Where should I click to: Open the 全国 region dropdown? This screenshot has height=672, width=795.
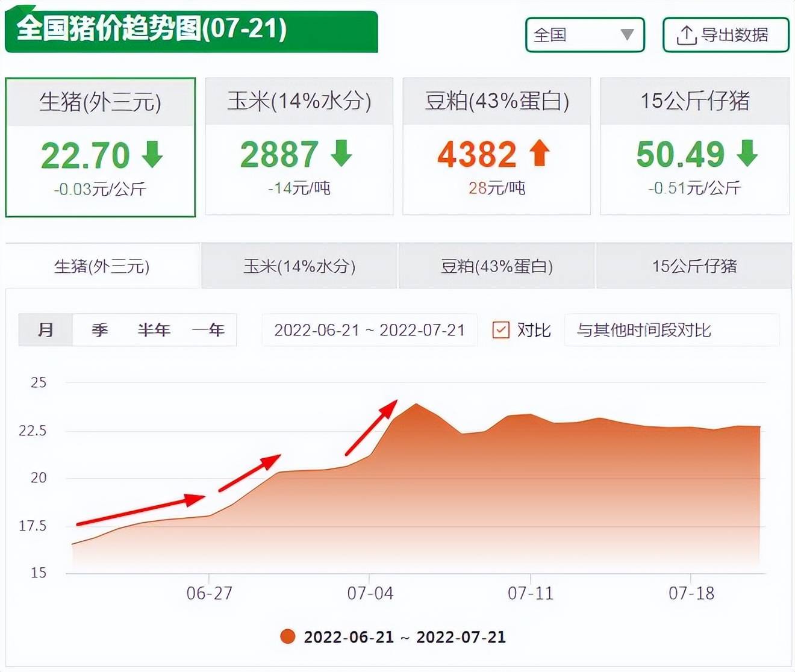point(584,35)
